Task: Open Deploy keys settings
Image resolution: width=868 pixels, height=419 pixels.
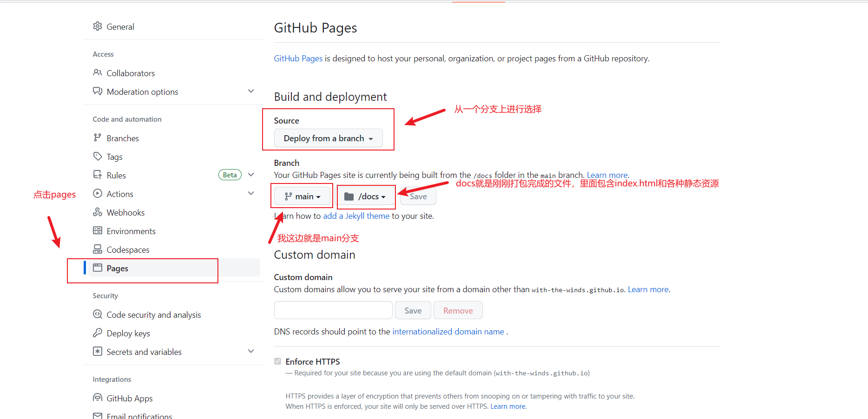Action: pos(128,333)
